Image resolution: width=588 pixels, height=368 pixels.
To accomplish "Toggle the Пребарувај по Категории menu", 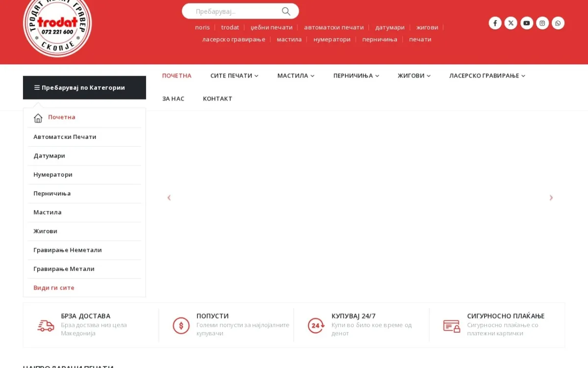I will pos(84,88).
